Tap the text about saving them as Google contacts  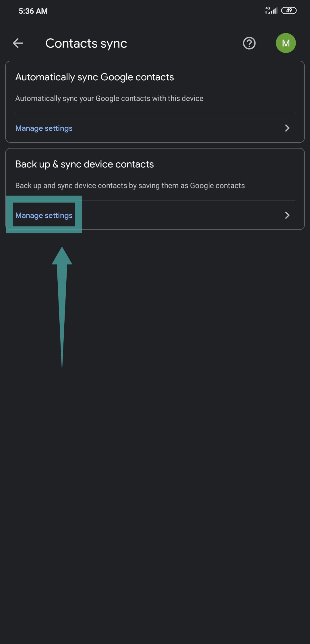click(x=130, y=186)
